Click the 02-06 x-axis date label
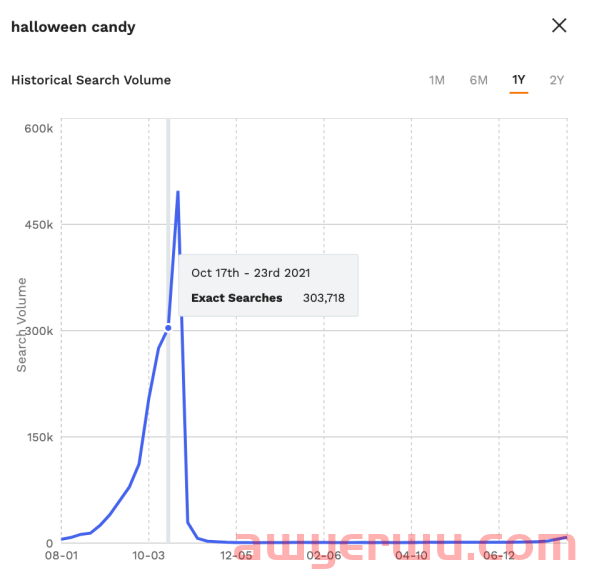Image resolution: width=594 pixels, height=580 pixels. pyautogui.click(x=324, y=556)
